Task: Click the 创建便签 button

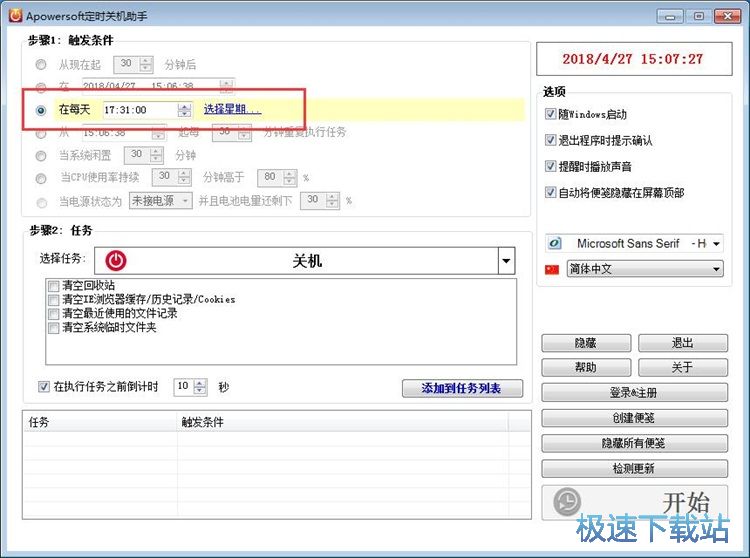Action: 634,418
